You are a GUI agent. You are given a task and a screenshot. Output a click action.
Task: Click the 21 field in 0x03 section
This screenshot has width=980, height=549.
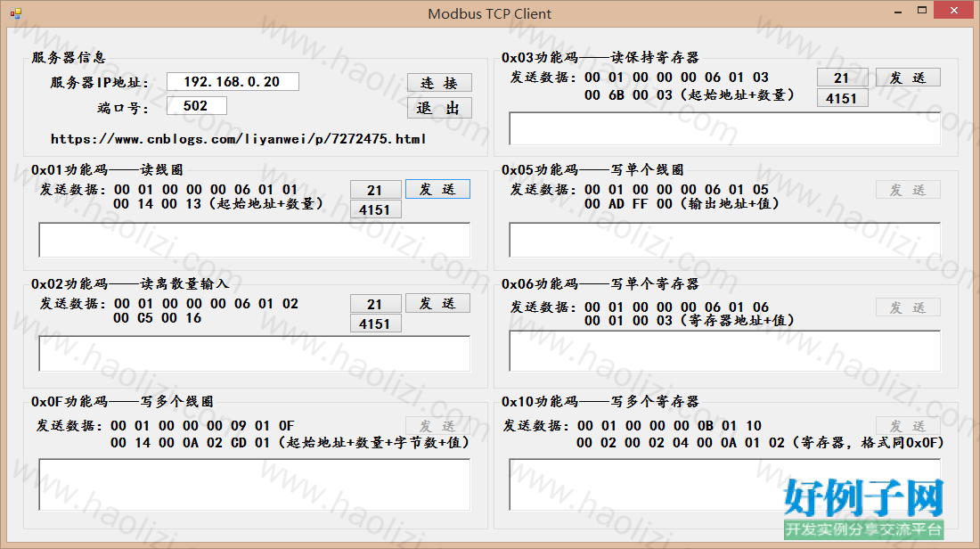(x=842, y=78)
